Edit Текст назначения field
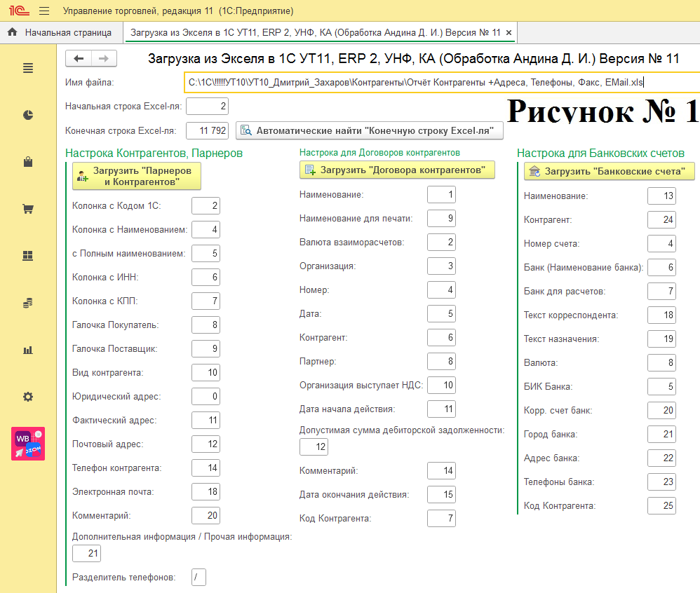 661,339
